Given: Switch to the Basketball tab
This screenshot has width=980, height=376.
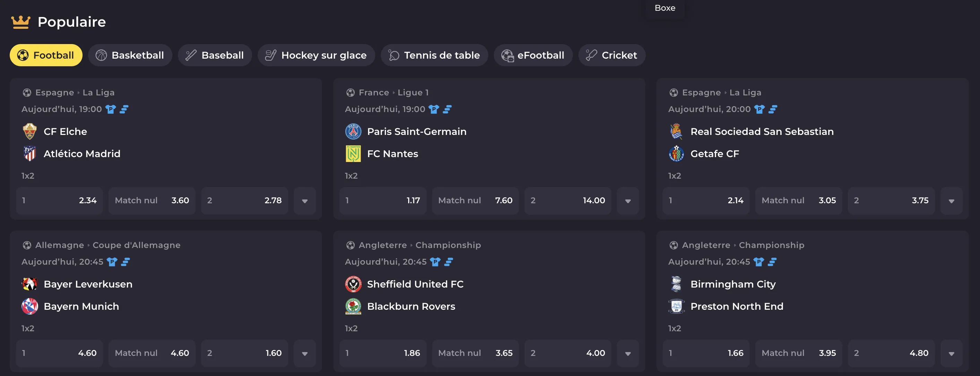Looking at the screenshot, I should (x=130, y=55).
